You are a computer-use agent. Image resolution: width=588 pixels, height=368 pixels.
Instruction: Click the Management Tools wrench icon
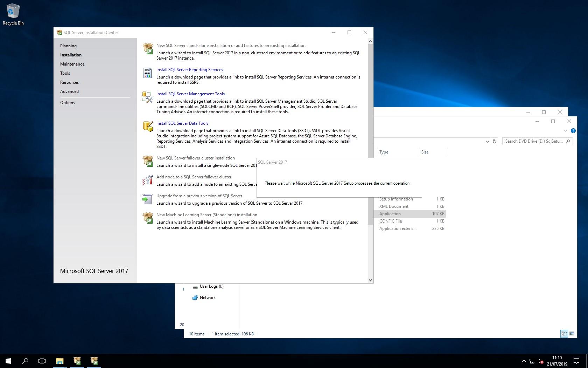(x=148, y=97)
